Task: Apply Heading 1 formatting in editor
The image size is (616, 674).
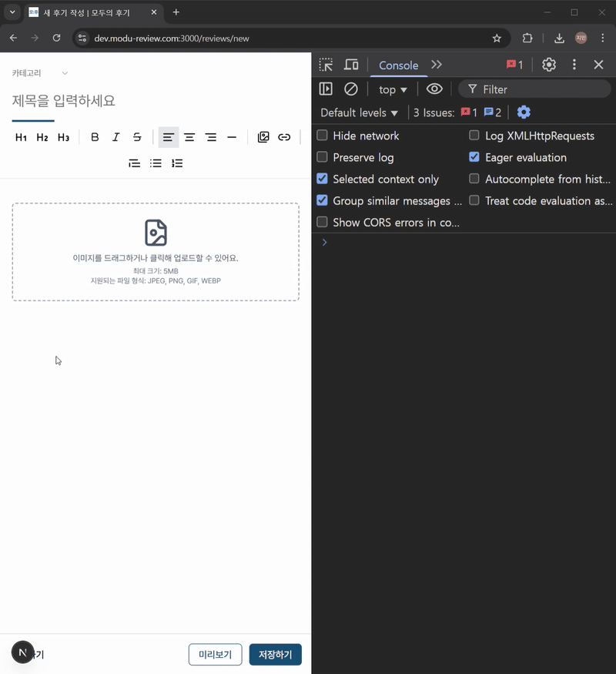Action: tap(21, 138)
